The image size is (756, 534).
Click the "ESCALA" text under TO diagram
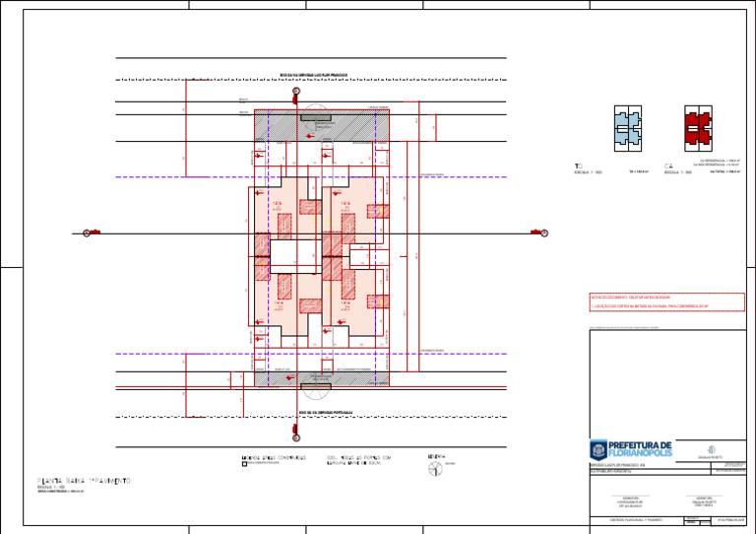(x=588, y=172)
